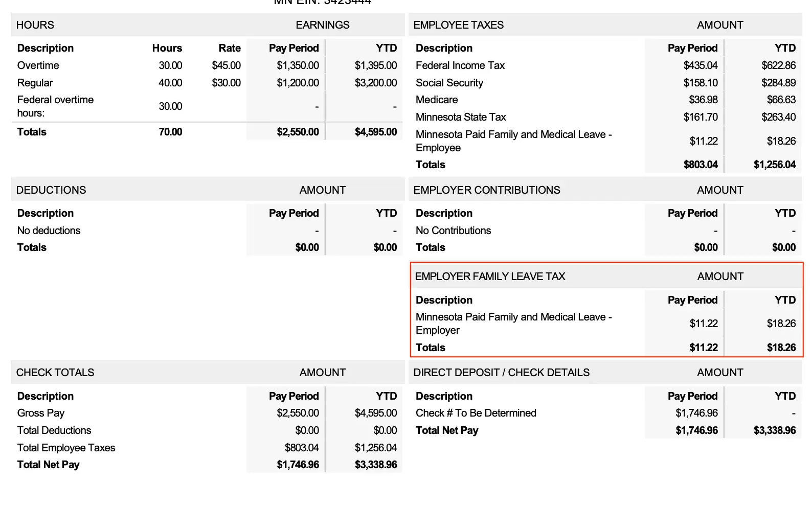The image size is (812, 506).
Task: Click Minnesota State Tax amount $161.70
Action: [x=701, y=117]
